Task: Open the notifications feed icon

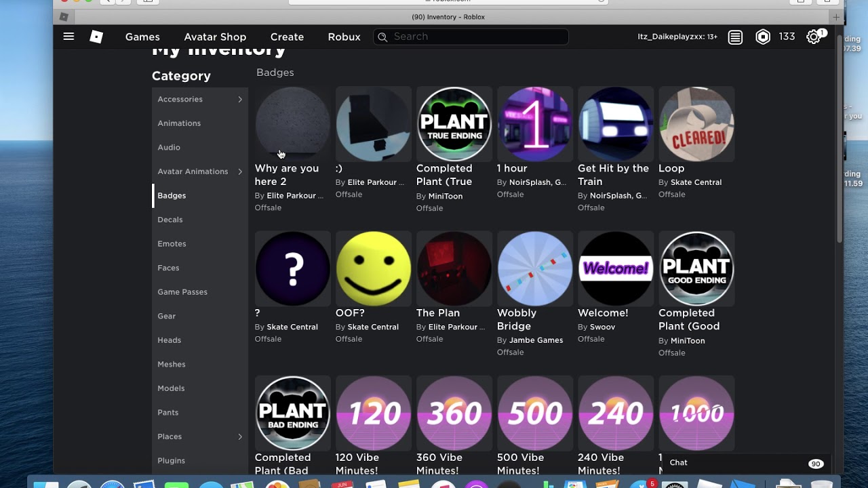Action: (x=735, y=37)
